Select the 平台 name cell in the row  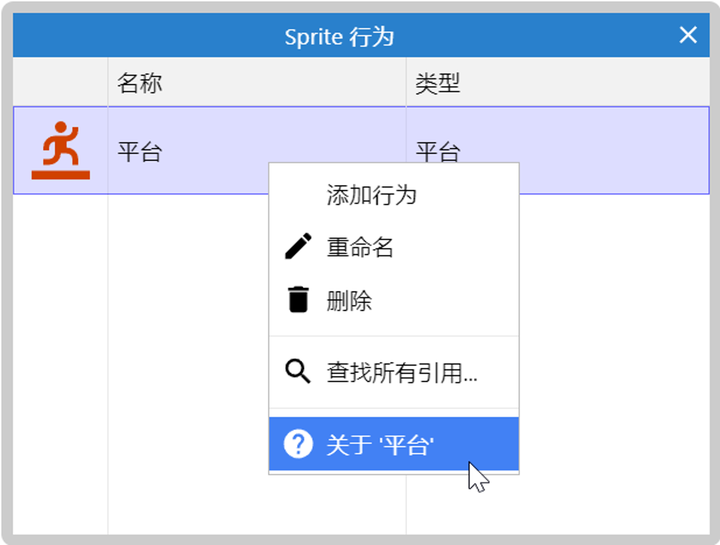(x=140, y=152)
